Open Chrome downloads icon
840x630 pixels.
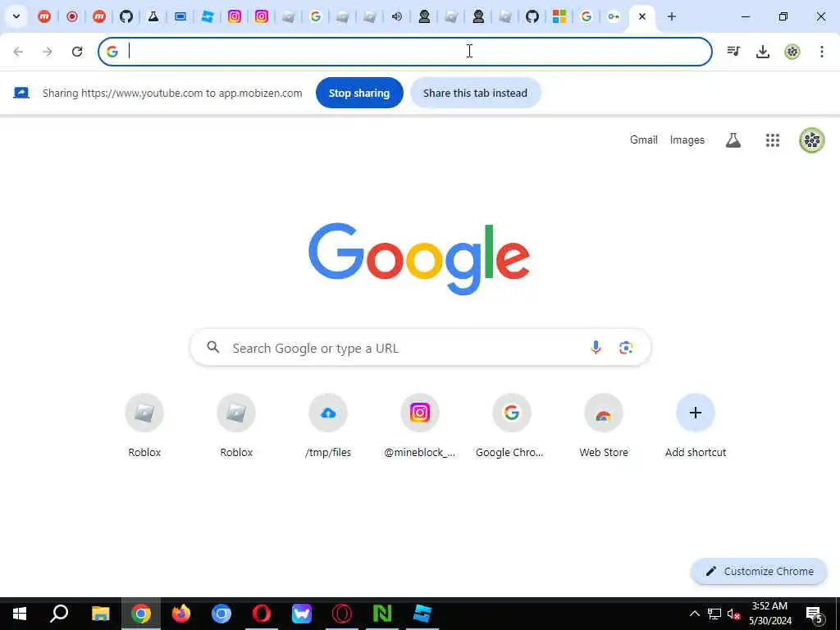click(x=763, y=52)
